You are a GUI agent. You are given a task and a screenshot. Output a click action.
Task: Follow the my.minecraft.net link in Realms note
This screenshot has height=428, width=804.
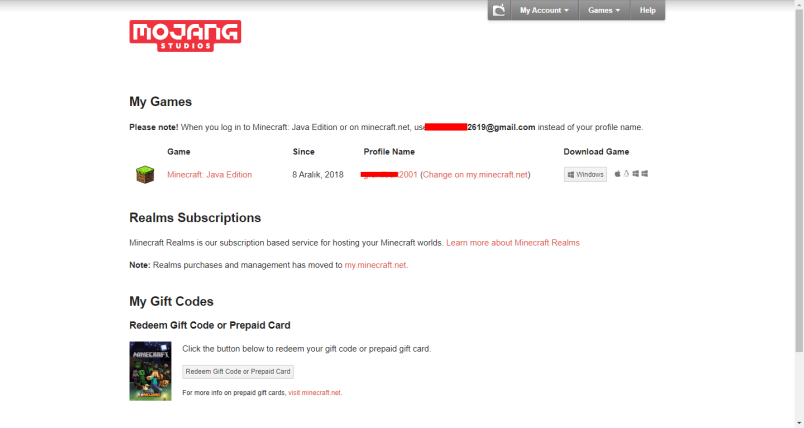(375, 265)
